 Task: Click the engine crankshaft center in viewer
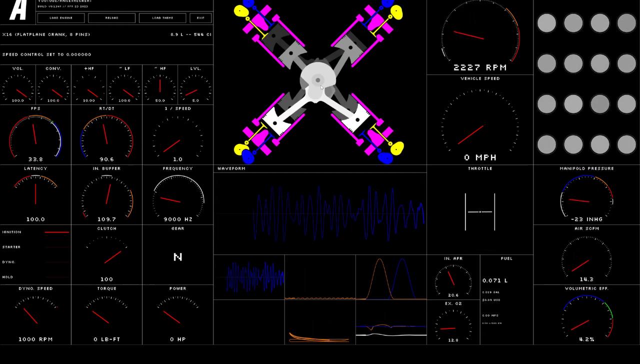coord(317,80)
